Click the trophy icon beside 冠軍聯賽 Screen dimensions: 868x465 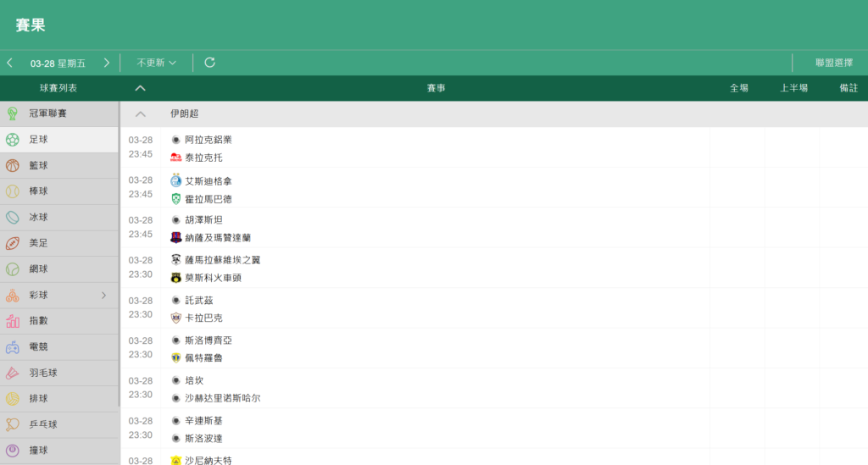pyautogui.click(x=13, y=113)
